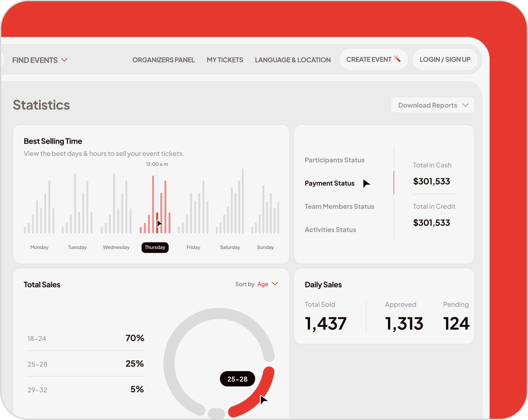Open Language & Location settings

[x=292, y=60]
